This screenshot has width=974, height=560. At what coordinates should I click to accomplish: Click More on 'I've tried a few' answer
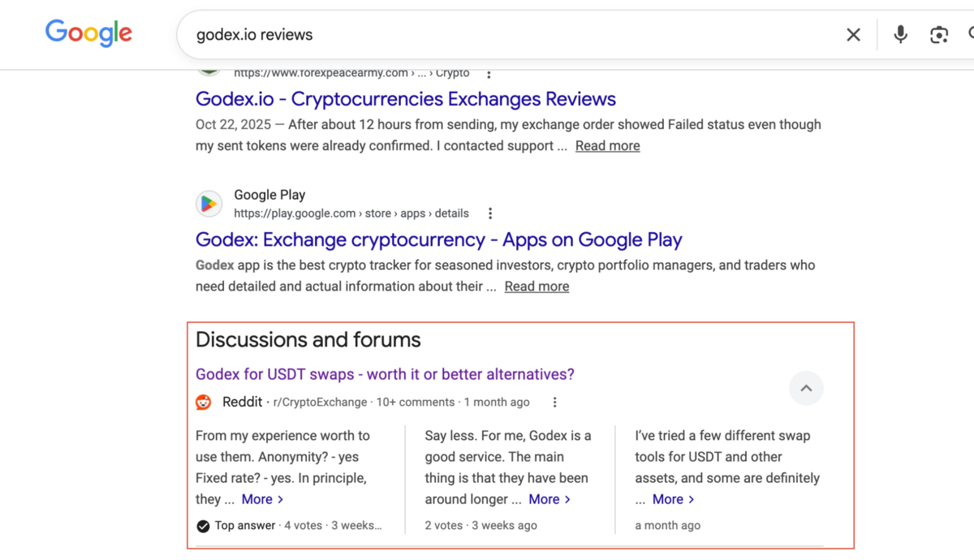(673, 499)
